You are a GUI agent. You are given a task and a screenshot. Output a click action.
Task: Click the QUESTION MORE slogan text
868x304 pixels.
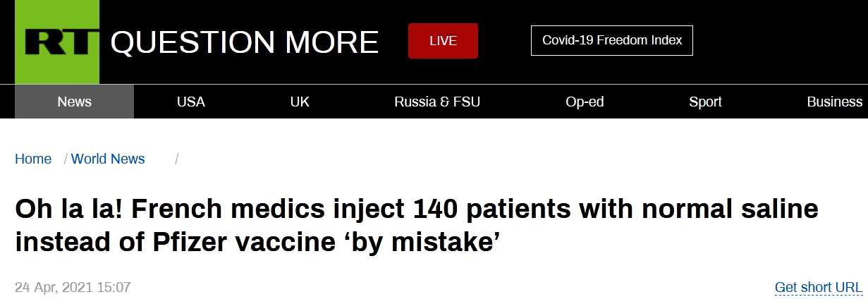[245, 42]
